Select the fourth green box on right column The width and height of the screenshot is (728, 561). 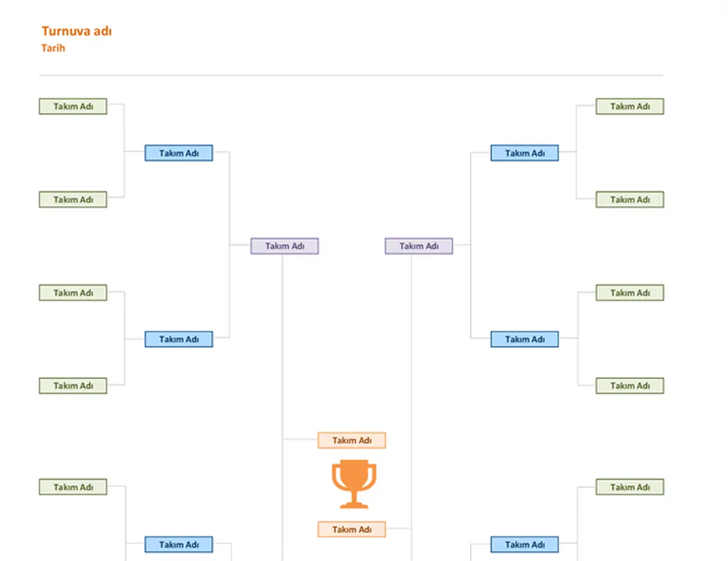(x=630, y=386)
